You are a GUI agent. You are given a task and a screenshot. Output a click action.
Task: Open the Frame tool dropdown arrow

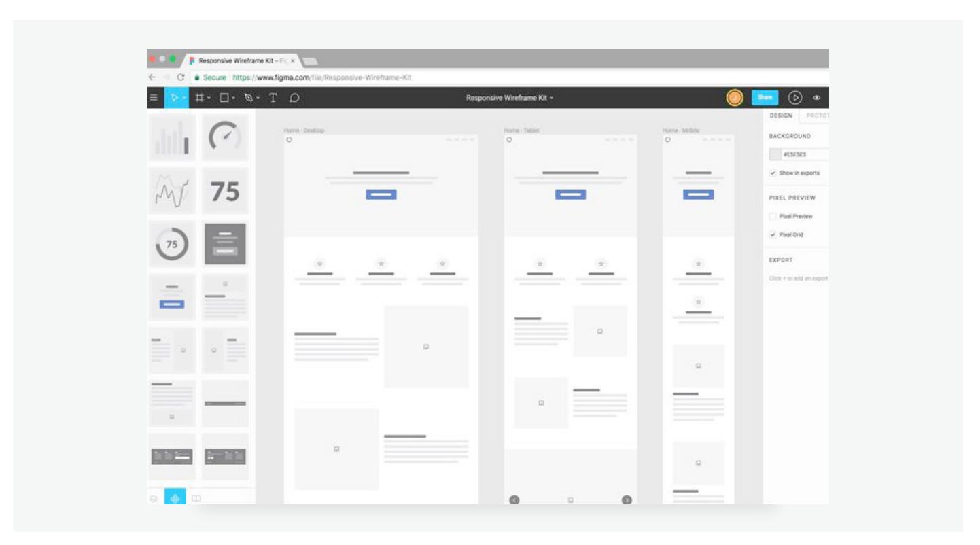[x=209, y=98]
